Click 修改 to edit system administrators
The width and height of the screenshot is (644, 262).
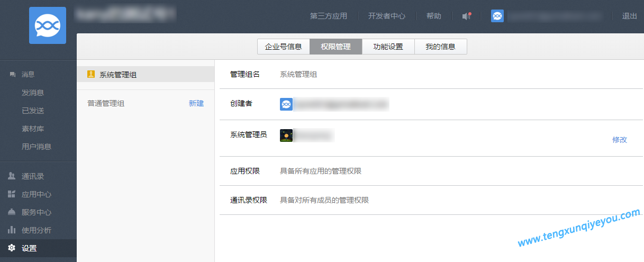[x=620, y=140]
